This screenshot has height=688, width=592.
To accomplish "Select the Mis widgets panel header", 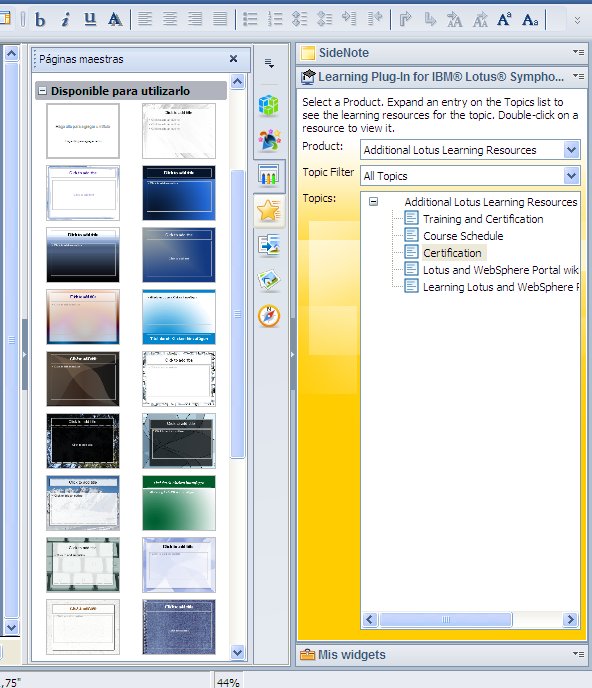I will [441, 655].
